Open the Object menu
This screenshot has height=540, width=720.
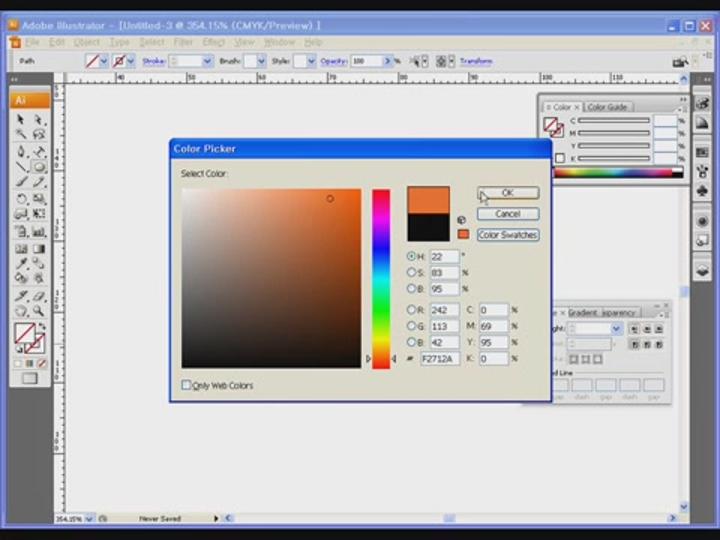(x=86, y=42)
